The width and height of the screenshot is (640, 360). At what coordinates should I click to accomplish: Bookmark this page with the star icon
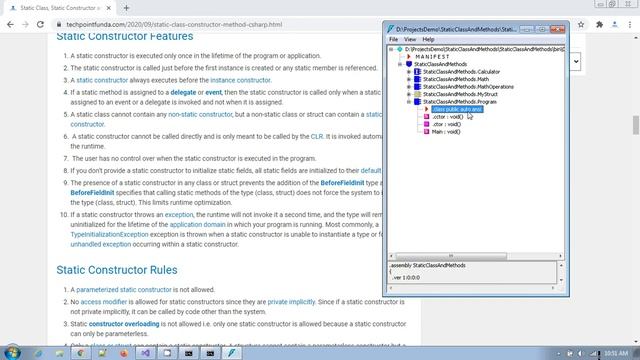point(581,24)
